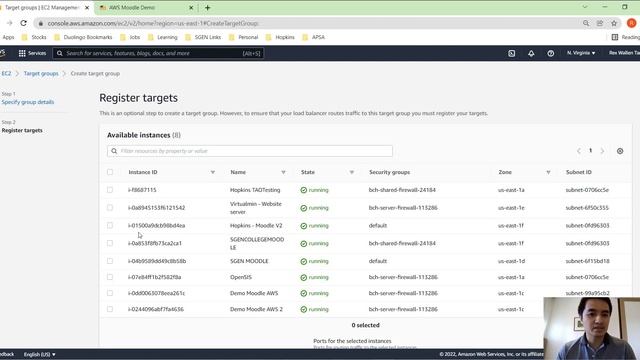
Task: Click subnet-6f15bd18 cell
Action: click(x=587, y=261)
